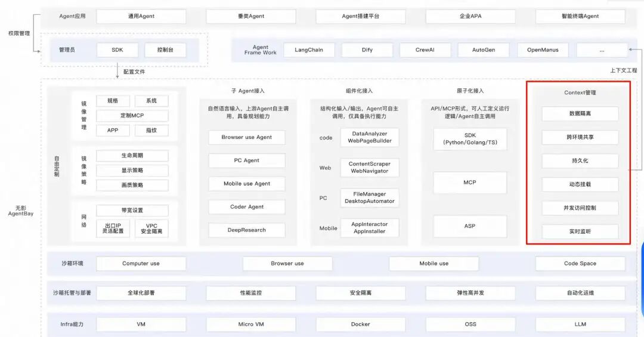
Task: Select the AutoGen framework box
Action: (484, 50)
